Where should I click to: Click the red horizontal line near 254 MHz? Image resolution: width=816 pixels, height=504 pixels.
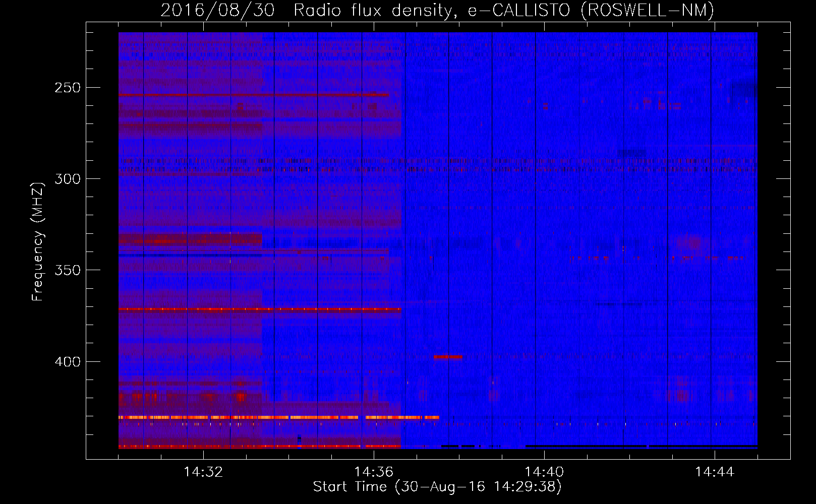254,94
